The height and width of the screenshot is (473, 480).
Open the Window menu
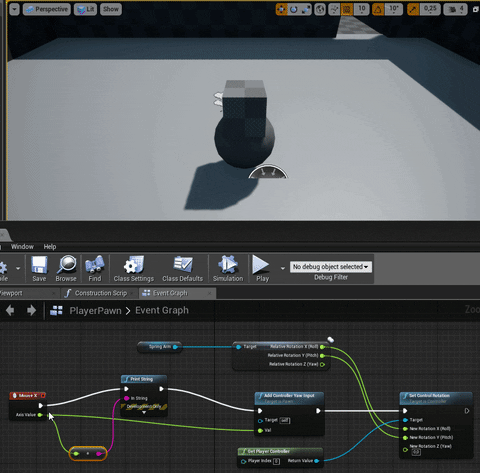click(x=22, y=247)
